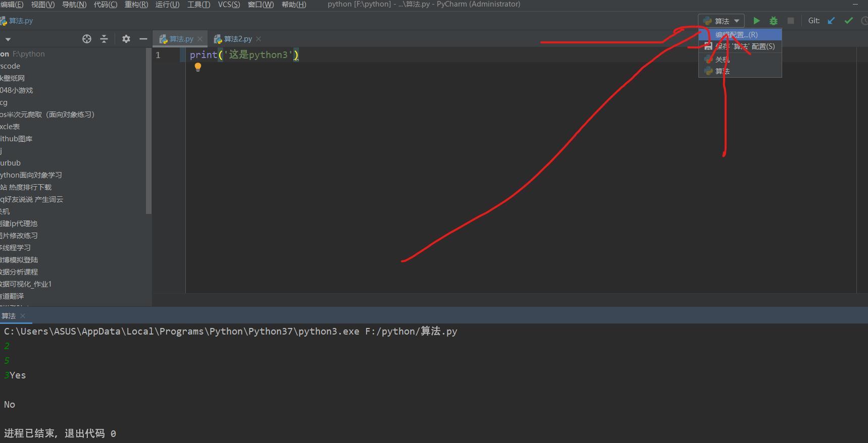
Task: Run the 算法 configuration with green play icon
Action: click(756, 21)
